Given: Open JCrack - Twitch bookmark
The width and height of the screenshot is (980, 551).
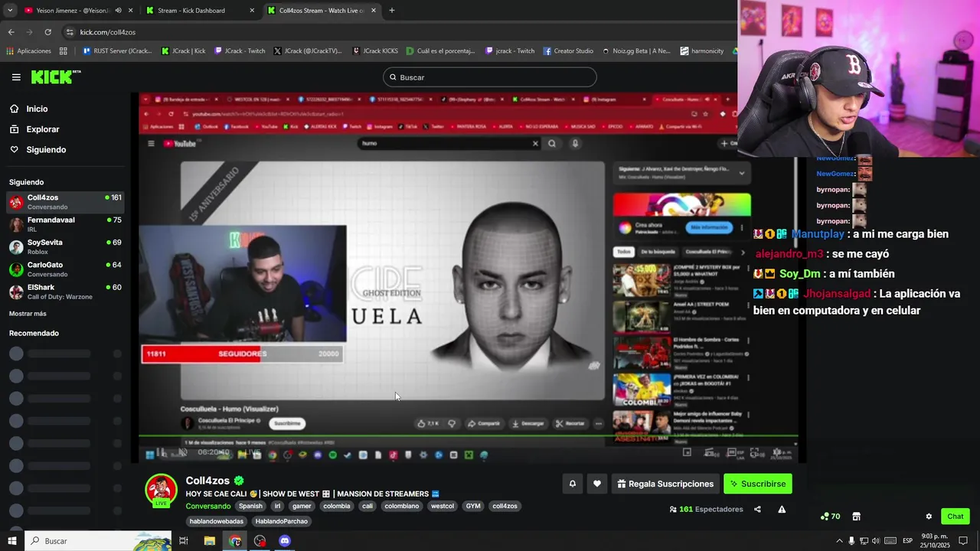Looking at the screenshot, I should [240, 51].
